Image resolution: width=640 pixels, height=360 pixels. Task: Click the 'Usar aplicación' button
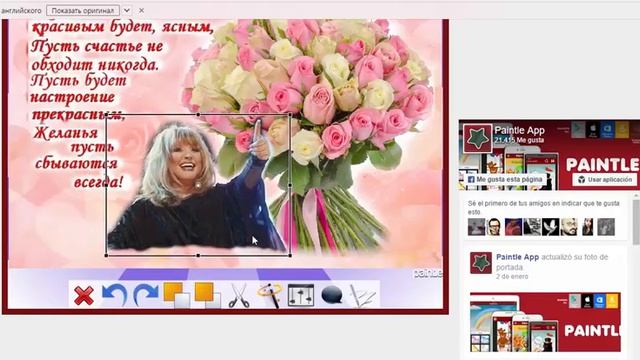[x=605, y=179]
